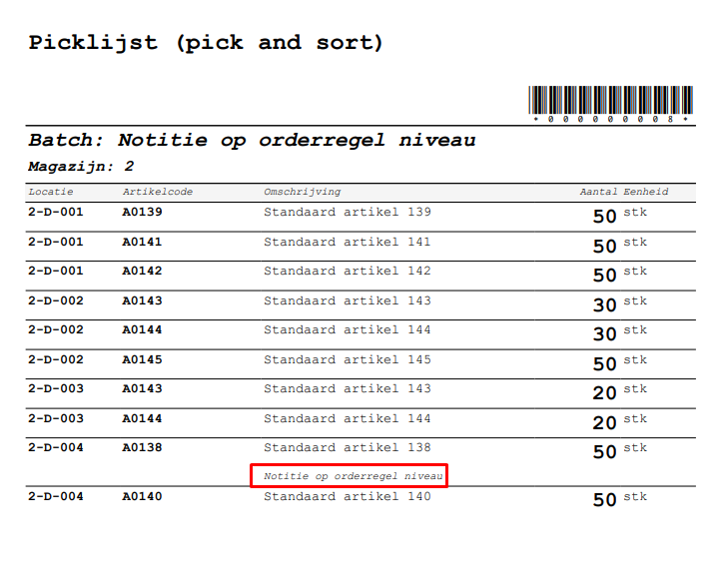Viewport: 728px width, 586px height.
Task: Click unit 'stk' in the A0139 row
Action: click(635, 213)
